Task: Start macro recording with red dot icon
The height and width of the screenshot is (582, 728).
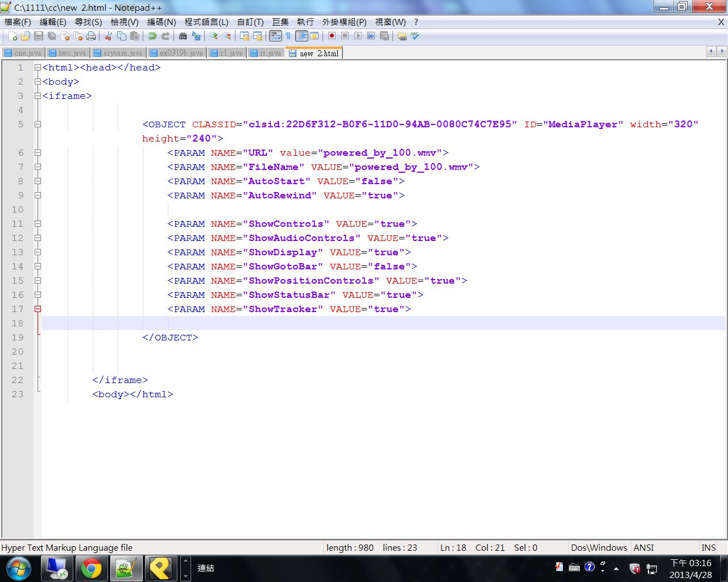Action: [332, 36]
